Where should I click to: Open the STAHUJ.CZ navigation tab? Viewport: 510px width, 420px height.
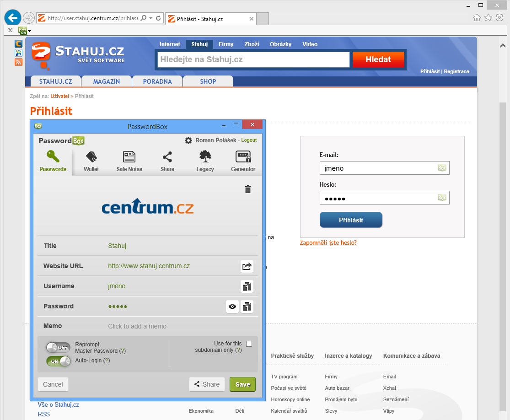coord(56,81)
